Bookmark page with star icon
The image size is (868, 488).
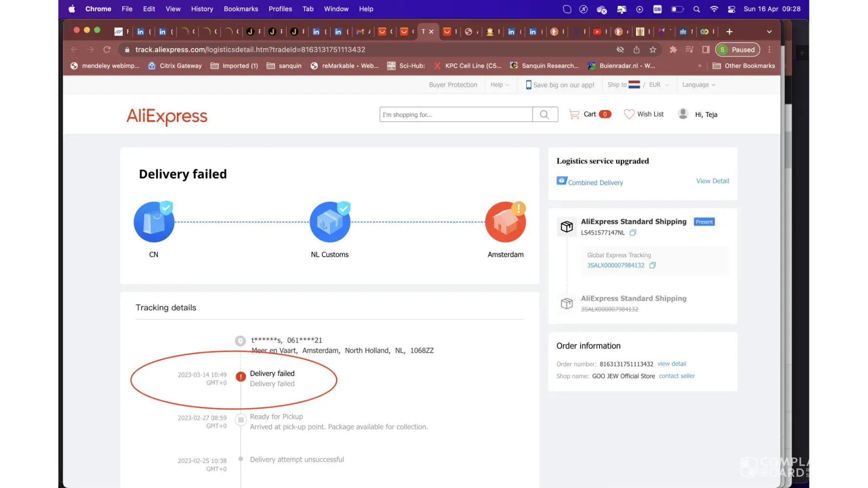653,50
